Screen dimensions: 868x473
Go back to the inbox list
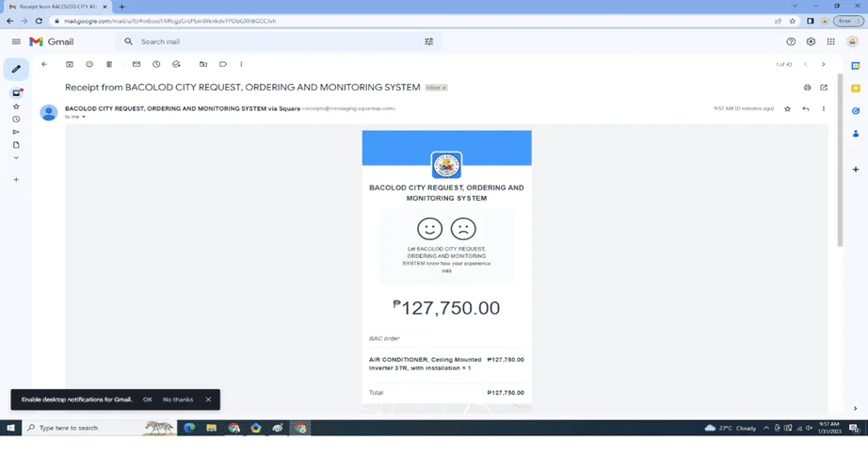44,64
